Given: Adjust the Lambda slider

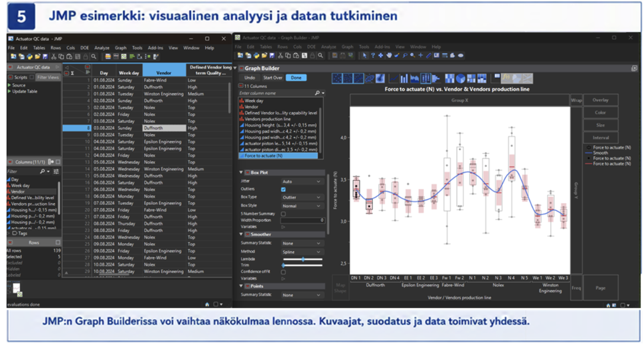Looking at the screenshot, I should [x=302, y=259].
